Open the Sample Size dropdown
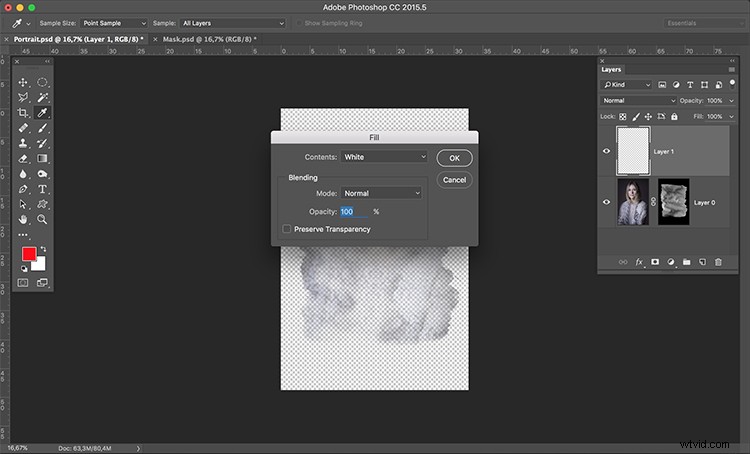The width and height of the screenshot is (750, 454). [113, 23]
